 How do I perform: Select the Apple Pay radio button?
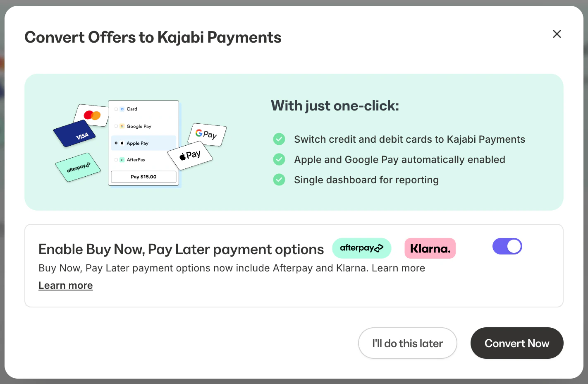tap(116, 143)
